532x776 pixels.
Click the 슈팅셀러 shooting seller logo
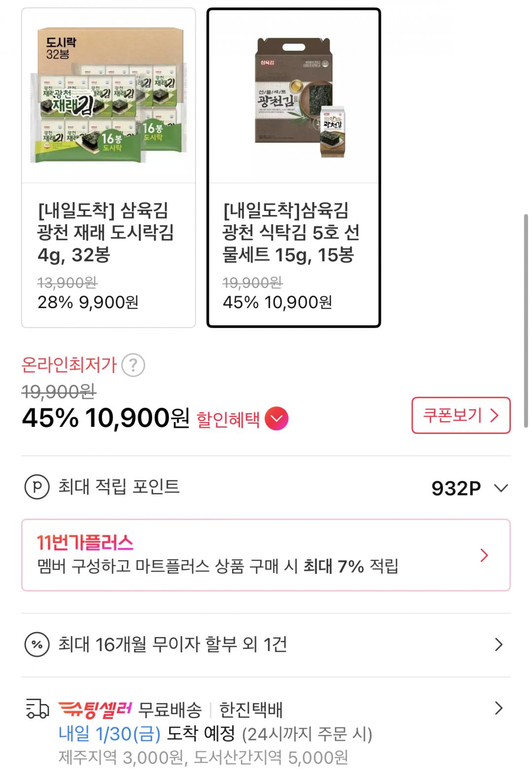[x=95, y=710]
